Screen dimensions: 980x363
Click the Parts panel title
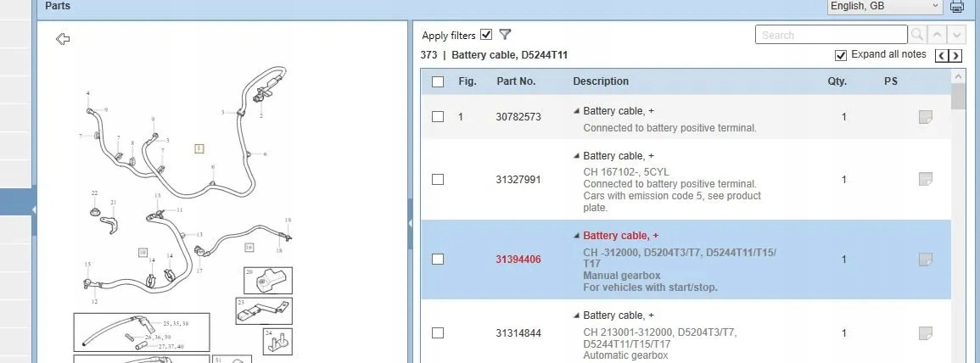(x=58, y=6)
